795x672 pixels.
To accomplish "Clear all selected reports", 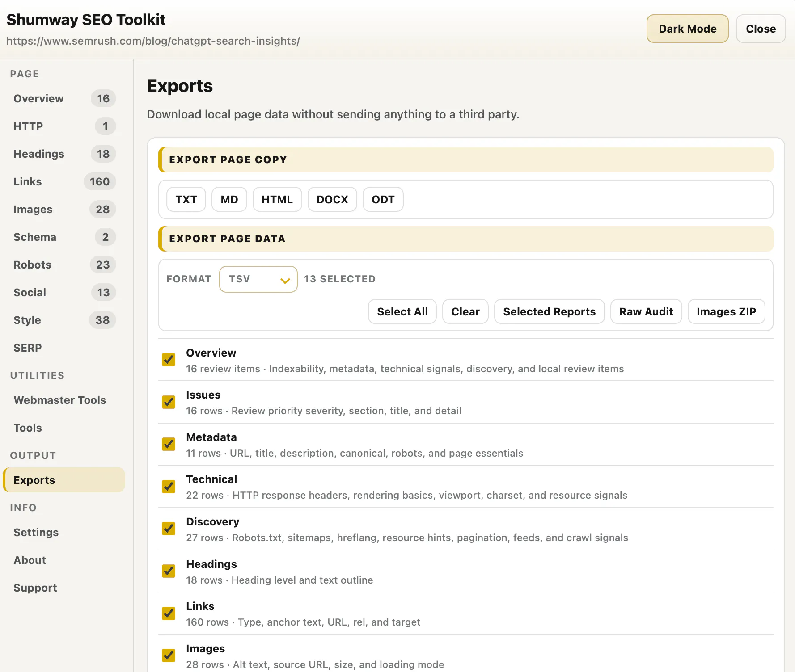I will [x=465, y=311].
